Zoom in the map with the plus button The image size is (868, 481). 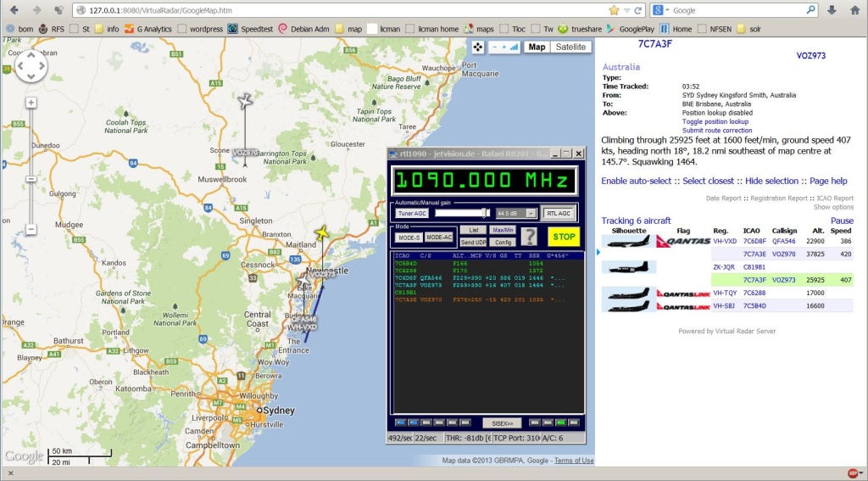[31, 103]
